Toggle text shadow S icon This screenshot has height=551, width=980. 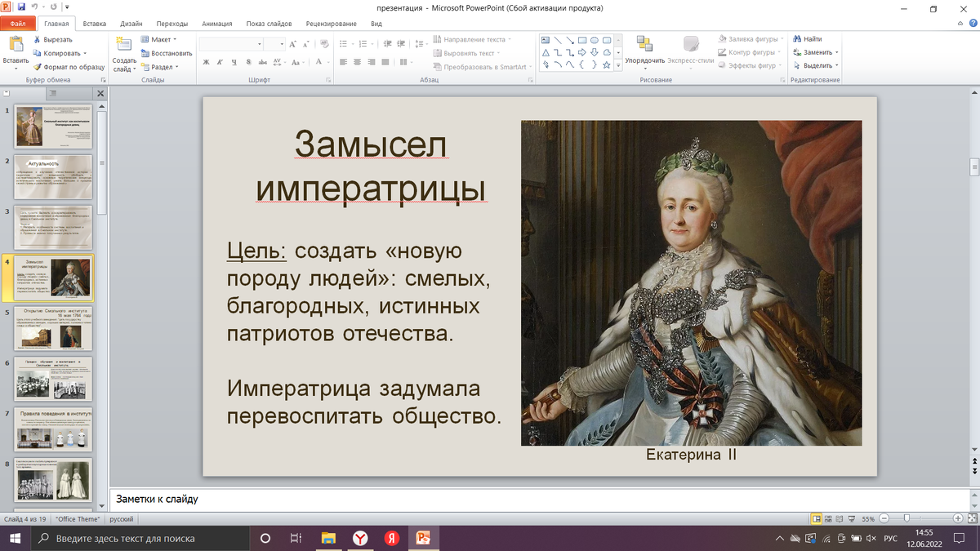[x=248, y=62]
